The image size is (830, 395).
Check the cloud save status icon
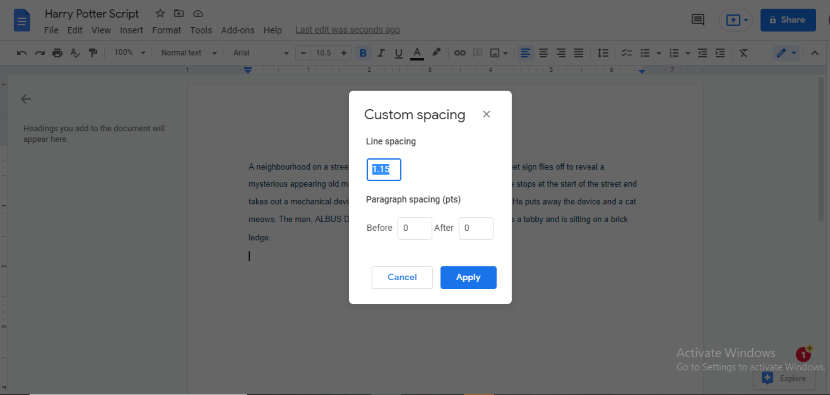(x=197, y=13)
